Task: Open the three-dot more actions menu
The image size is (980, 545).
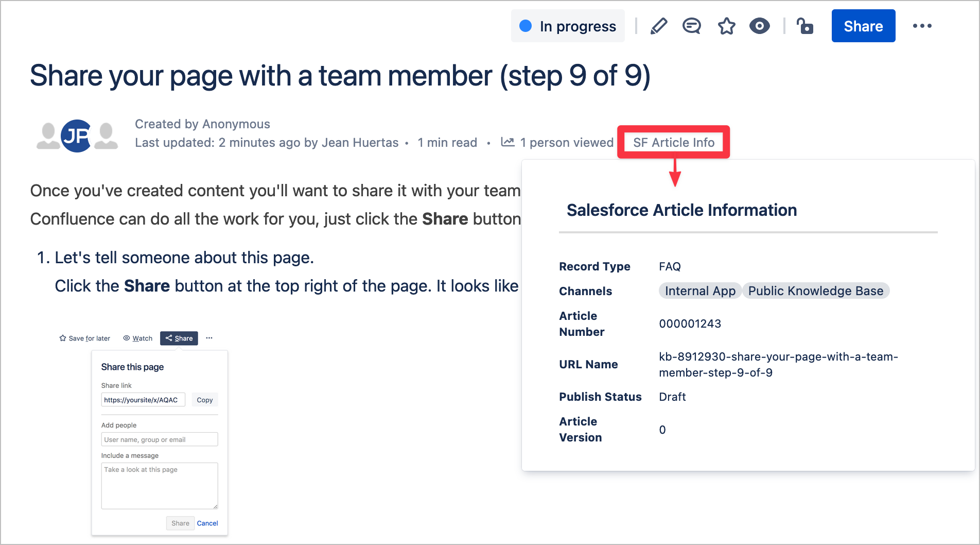Action: point(922,26)
